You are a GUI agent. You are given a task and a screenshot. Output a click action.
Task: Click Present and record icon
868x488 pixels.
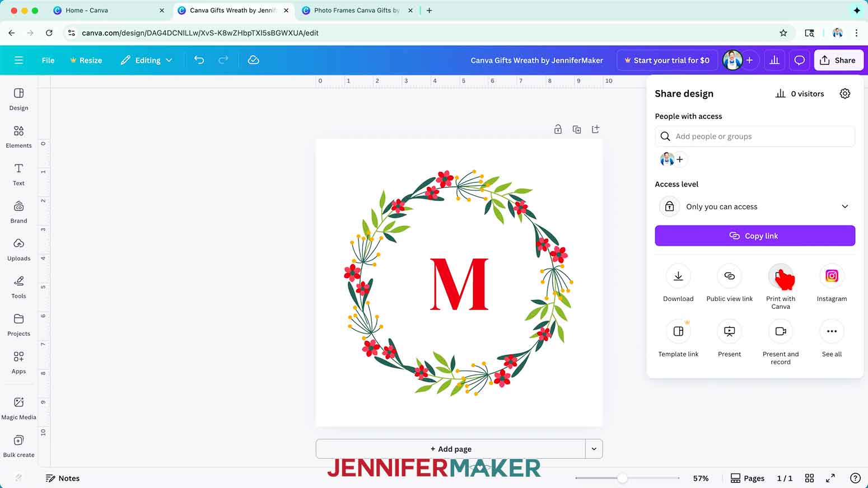(x=781, y=331)
